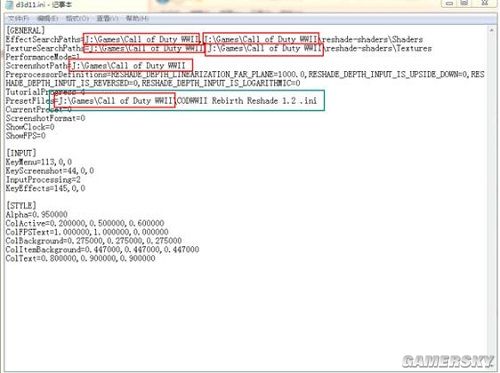Click the [STYLE] section header
Viewport: 500px width, 373px height.
tap(21, 205)
